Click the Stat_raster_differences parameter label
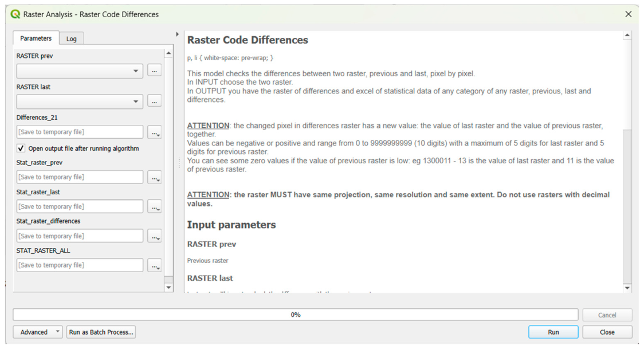Viewport: 644px width, 349px height. tap(49, 221)
